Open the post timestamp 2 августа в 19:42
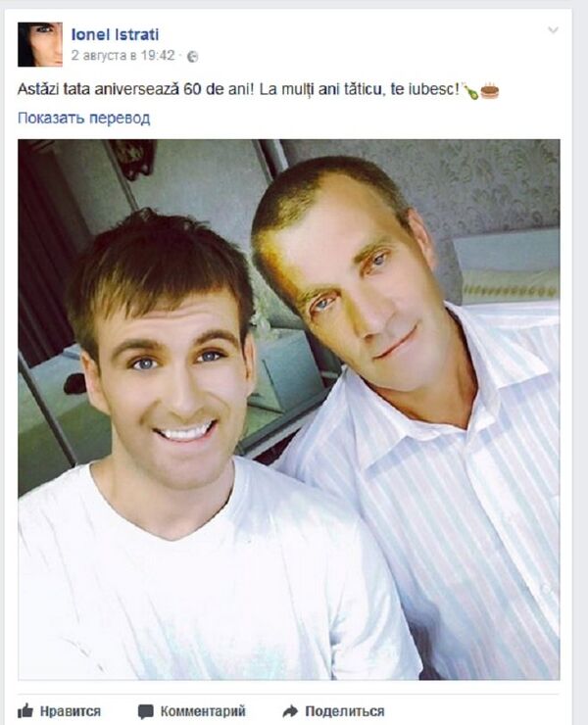The width and height of the screenshot is (588, 725). click(123, 56)
